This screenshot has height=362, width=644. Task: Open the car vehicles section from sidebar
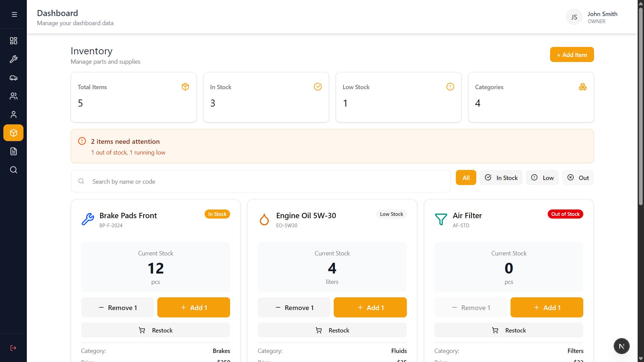click(13, 77)
